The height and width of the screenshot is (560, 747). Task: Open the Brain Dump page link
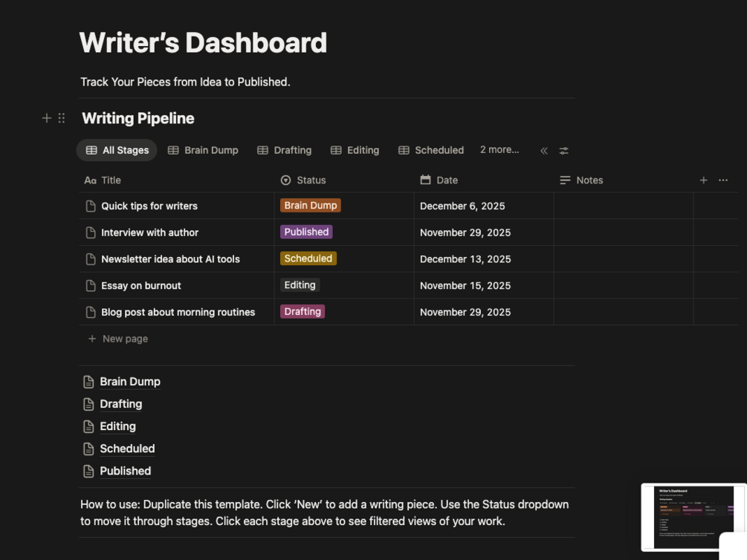pos(130,382)
